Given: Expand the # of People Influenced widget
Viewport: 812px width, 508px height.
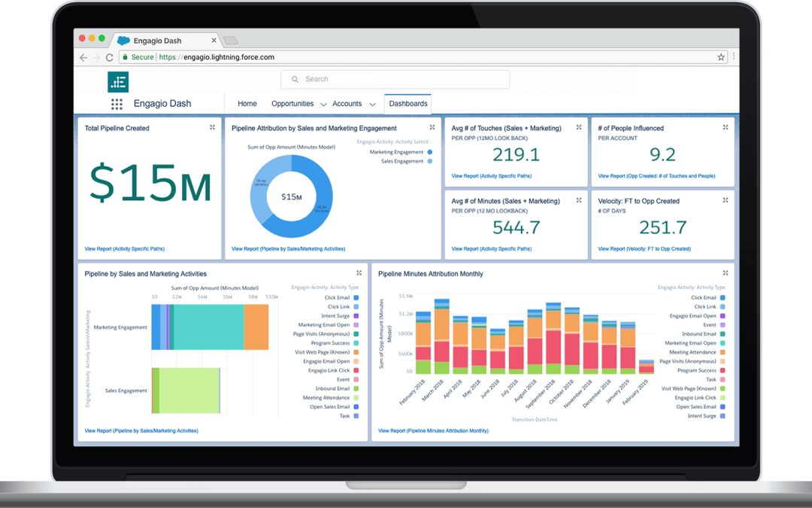Looking at the screenshot, I should [726, 127].
